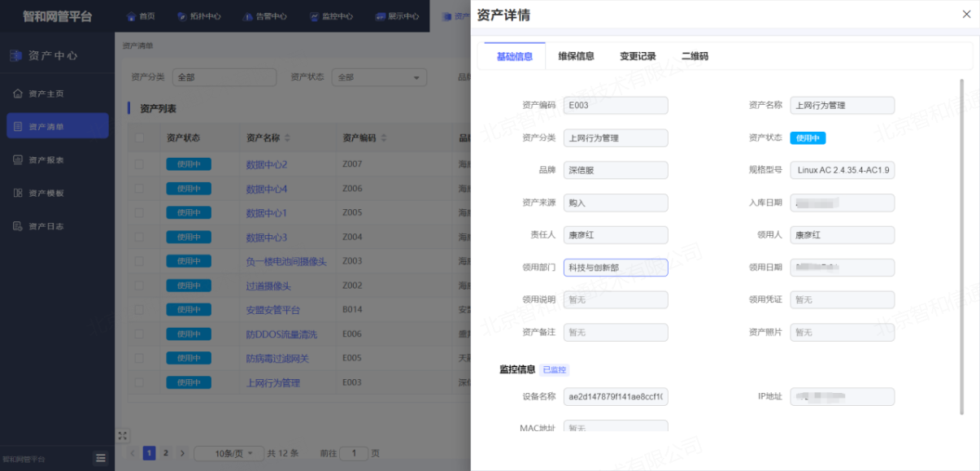Viewport: 980px width, 471px height.
Task: Switch to the 维保信息 tab
Action: 576,56
